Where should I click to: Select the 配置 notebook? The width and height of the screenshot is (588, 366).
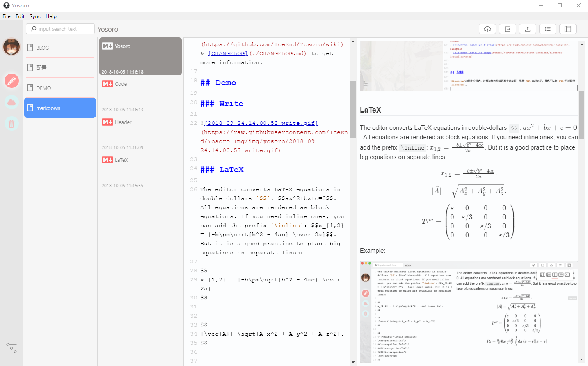[60, 68]
